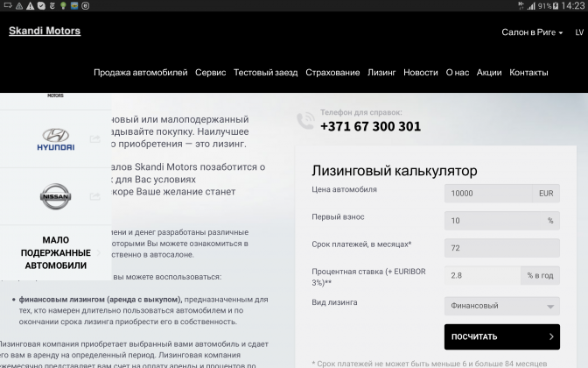Open Мало подержанные автомобили section

[x=55, y=252]
